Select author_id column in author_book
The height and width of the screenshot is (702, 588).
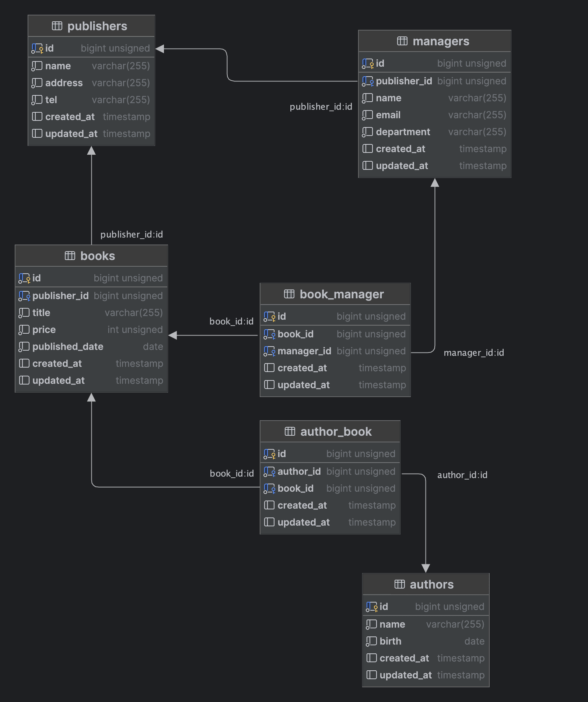[x=299, y=471]
